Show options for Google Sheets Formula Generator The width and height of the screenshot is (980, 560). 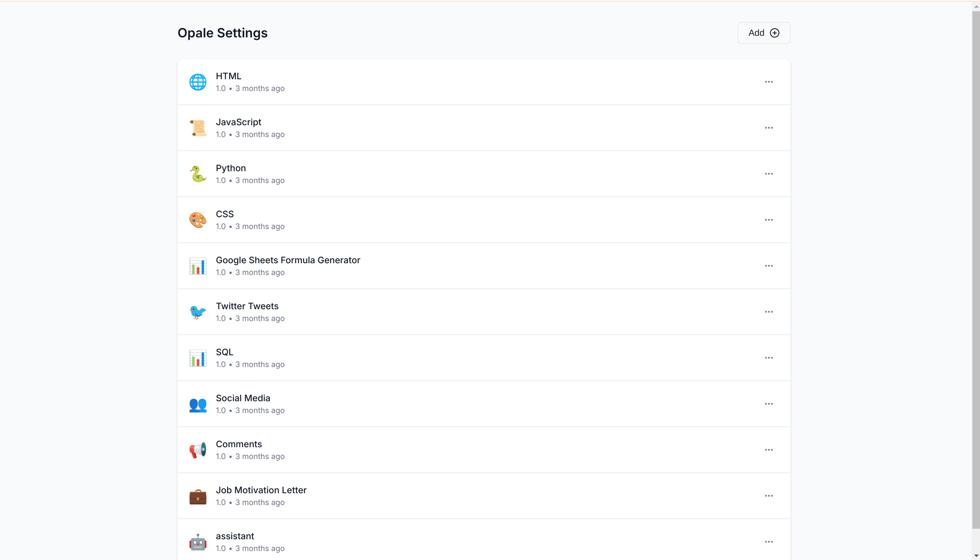[x=769, y=266]
